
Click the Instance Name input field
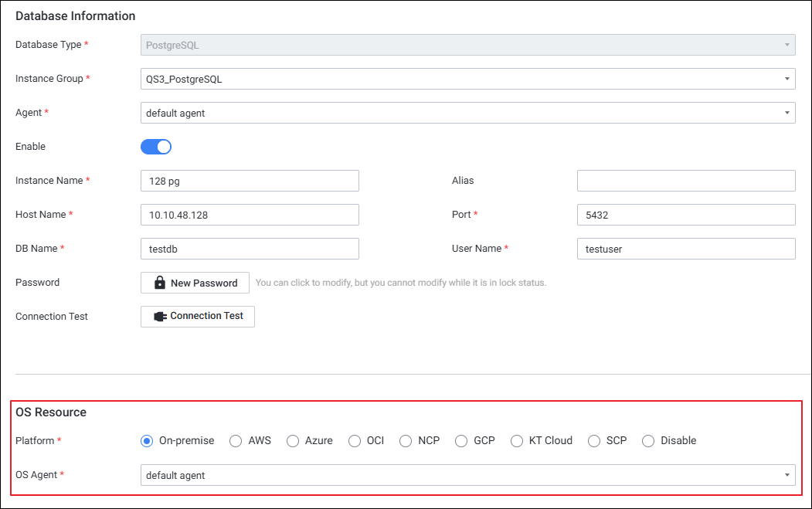[250, 181]
